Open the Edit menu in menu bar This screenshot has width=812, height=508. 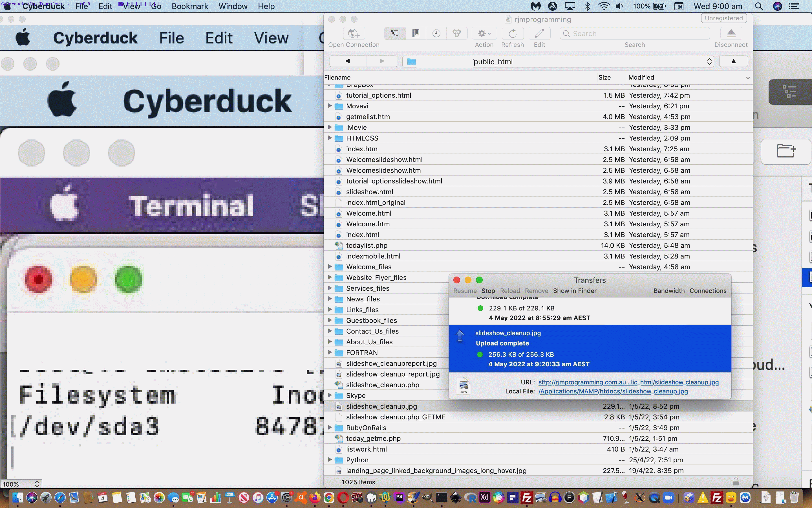coord(105,6)
